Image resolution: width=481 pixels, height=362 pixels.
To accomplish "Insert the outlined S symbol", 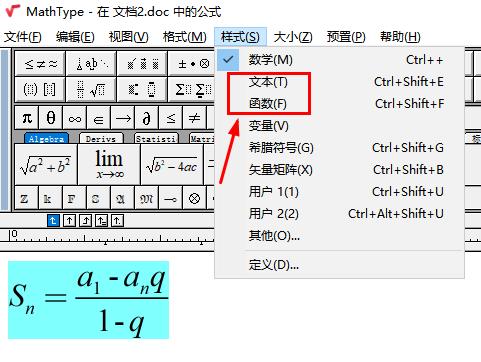I will (x=99, y=199).
